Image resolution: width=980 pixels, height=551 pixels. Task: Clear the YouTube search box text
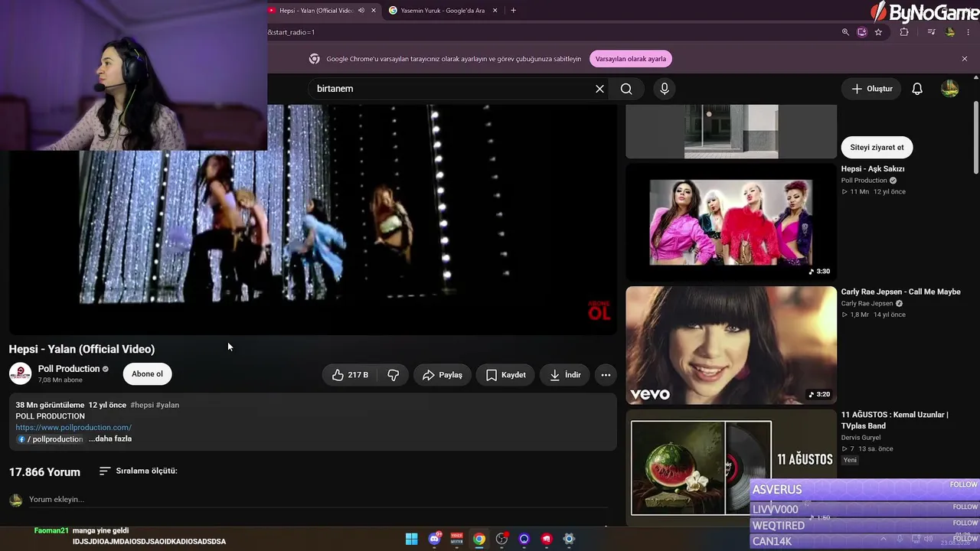coord(599,89)
